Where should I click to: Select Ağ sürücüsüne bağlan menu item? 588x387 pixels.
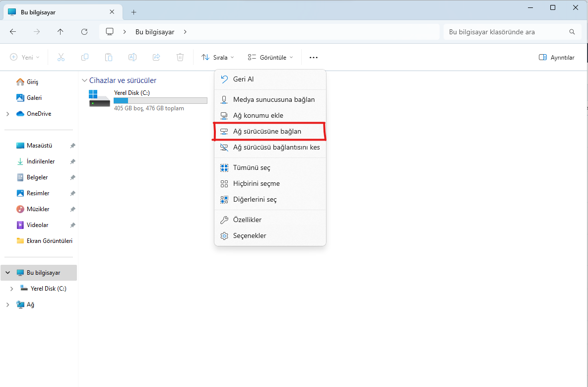tap(267, 132)
